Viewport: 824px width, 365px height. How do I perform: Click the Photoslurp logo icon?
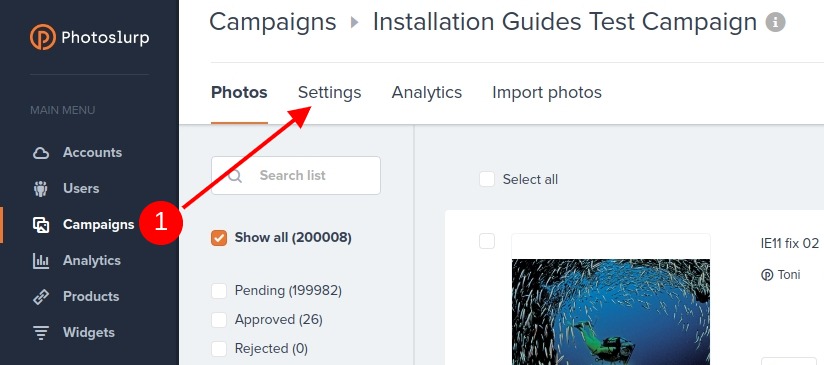43,37
